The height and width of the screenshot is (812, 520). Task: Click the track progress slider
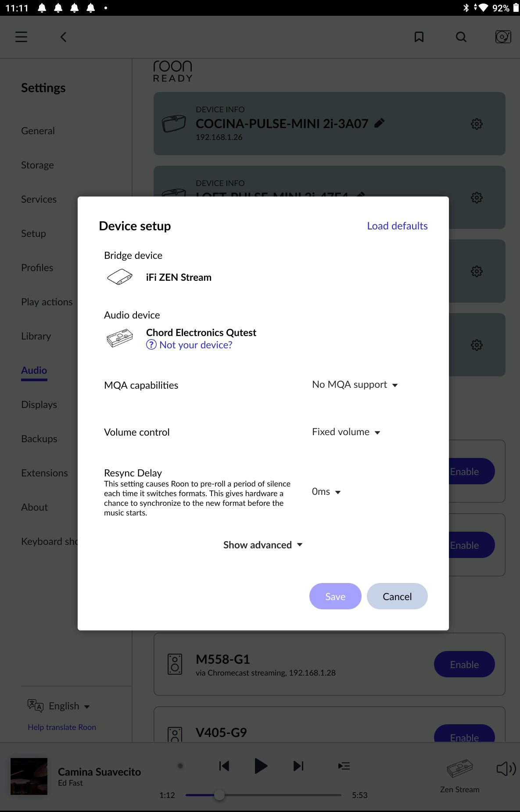point(263,795)
